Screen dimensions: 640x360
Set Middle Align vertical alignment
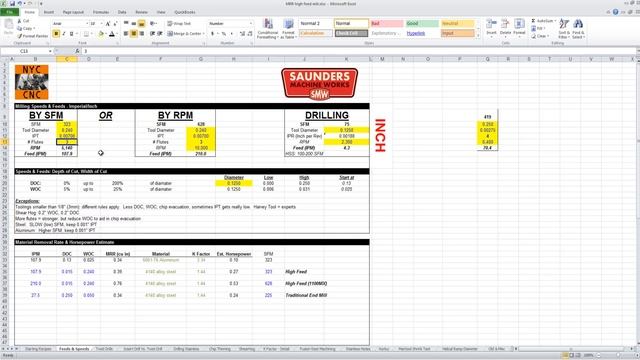click(x=134, y=23)
